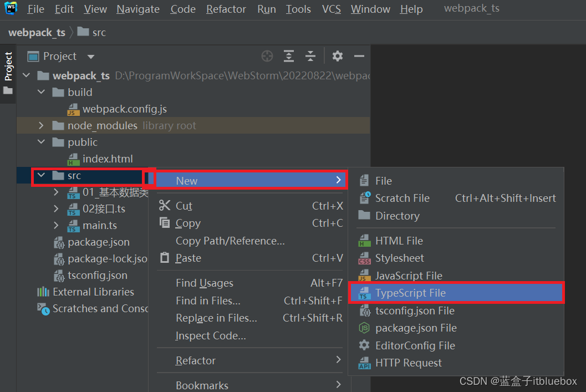Screen dimensions: 586x392
Task: Create new Stylesheet
Action: tap(456, 258)
